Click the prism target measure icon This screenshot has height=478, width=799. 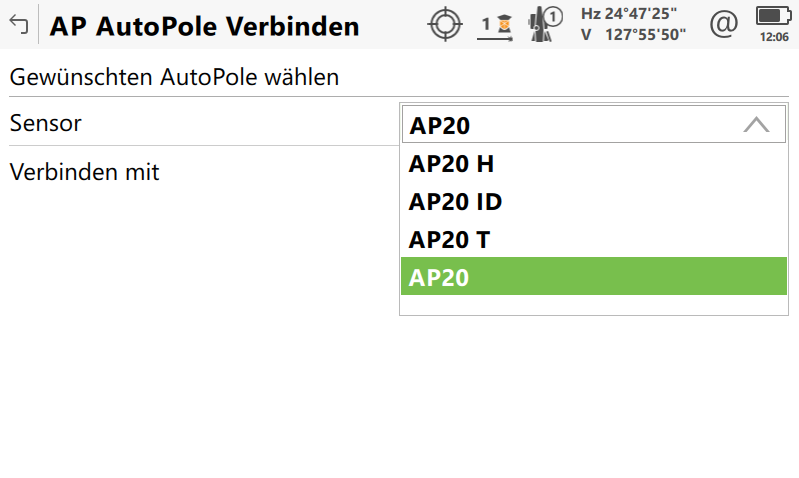492,25
